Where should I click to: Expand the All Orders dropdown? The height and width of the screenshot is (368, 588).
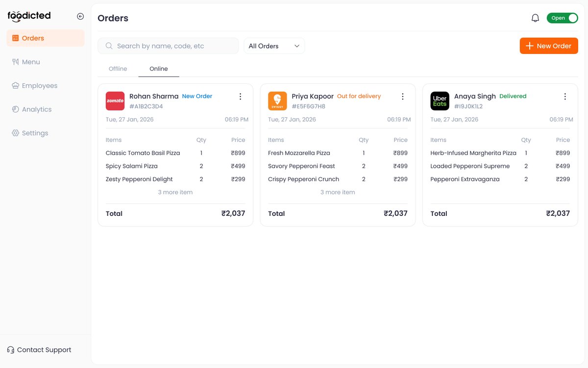click(x=274, y=46)
